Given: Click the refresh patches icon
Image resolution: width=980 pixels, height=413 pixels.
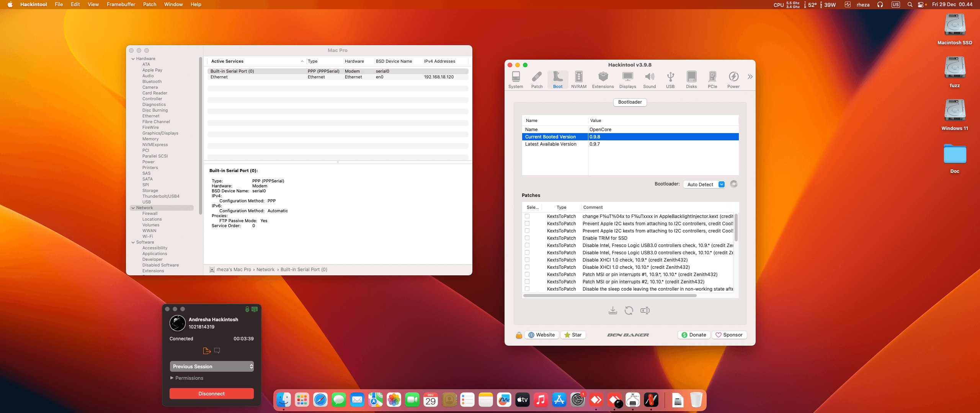Looking at the screenshot, I should 629,311.
